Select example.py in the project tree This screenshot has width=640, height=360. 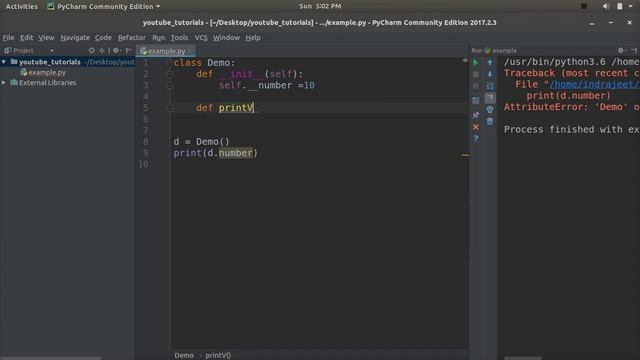(43, 72)
